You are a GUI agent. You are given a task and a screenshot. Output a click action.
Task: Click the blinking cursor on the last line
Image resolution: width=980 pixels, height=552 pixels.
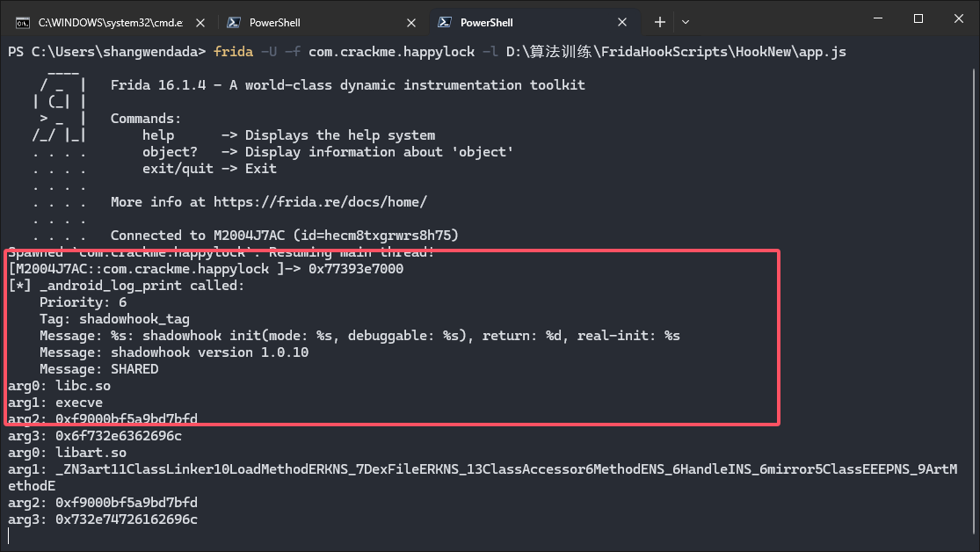pyautogui.click(x=9, y=536)
